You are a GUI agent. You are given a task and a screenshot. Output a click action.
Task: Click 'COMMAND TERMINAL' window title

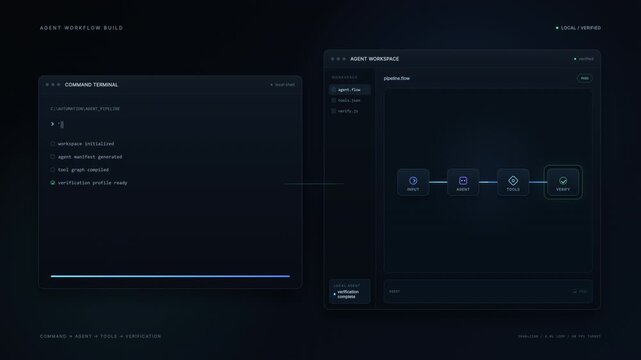pos(91,85)
